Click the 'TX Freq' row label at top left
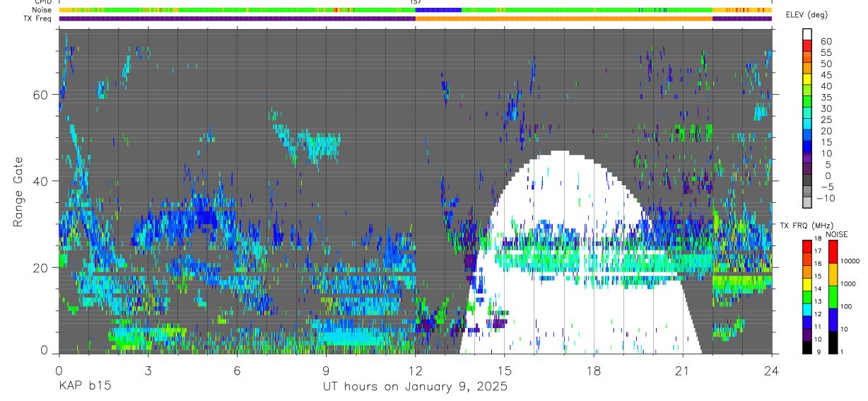This screenshot has height=401, width=868. click(38, 18)
